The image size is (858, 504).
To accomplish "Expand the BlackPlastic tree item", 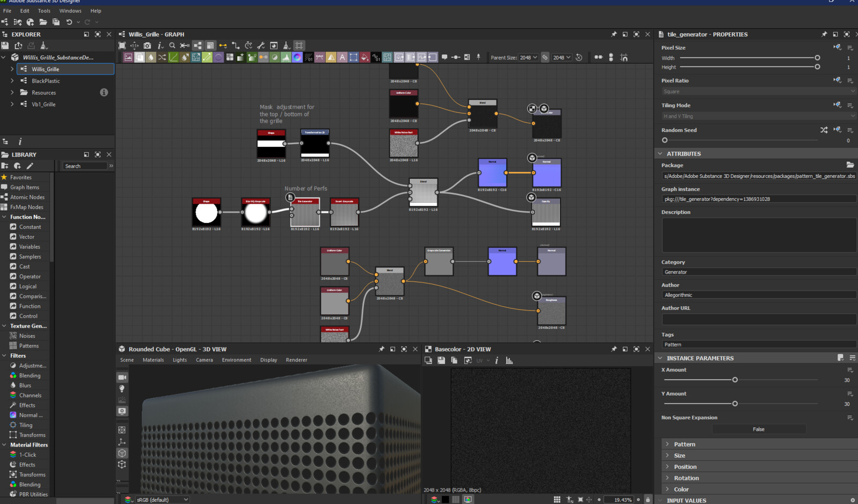I will click(x=12, y=81).
